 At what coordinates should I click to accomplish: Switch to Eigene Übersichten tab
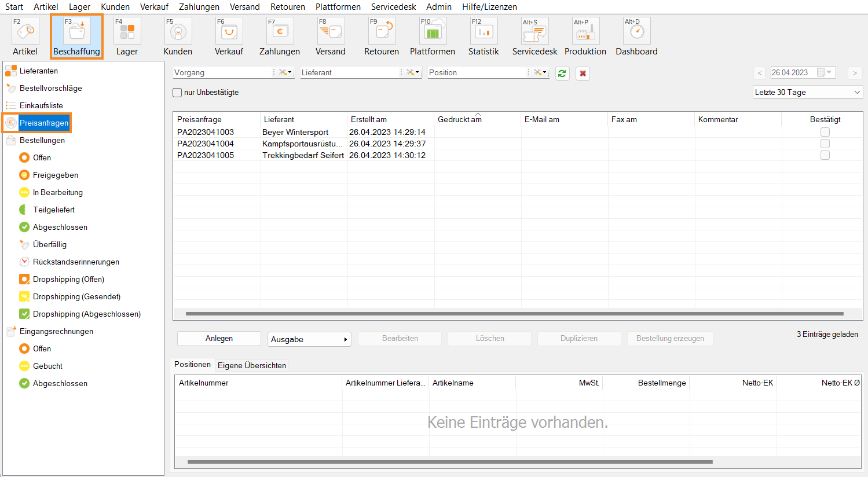click(251, 365)
